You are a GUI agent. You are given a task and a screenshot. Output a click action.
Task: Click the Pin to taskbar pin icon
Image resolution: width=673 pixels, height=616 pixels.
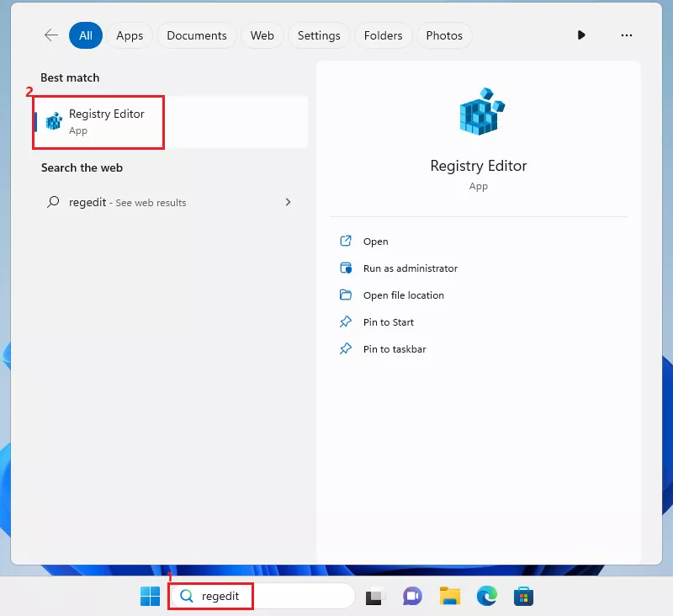tap(346, 348)
